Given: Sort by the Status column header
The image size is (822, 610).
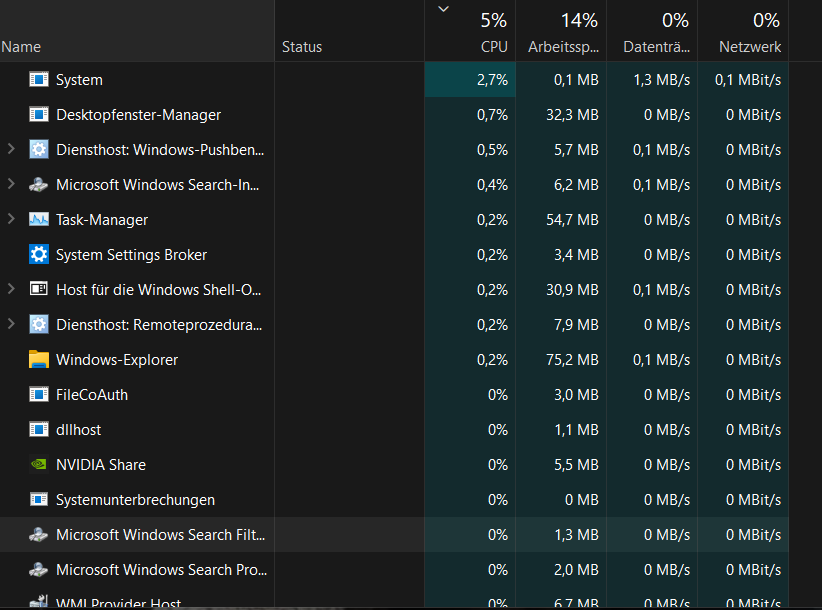Looking at the screenshot, I should pyautogui.click(x=350, y=31).
